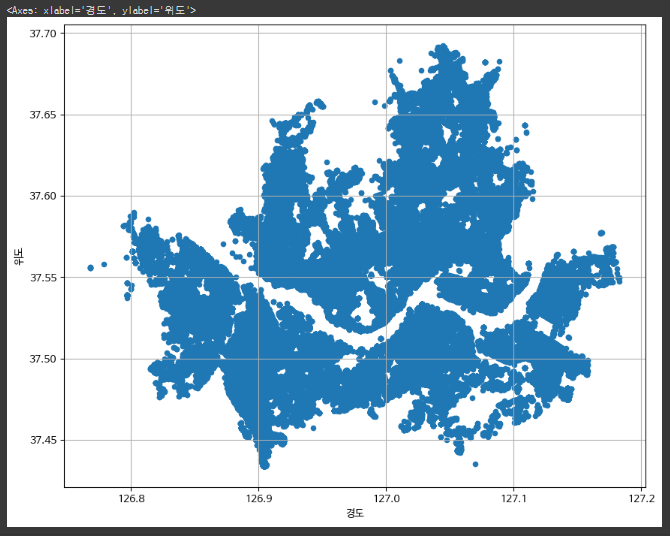Click the 경도 x-axis label
The image size is (670, 536).
355,513
